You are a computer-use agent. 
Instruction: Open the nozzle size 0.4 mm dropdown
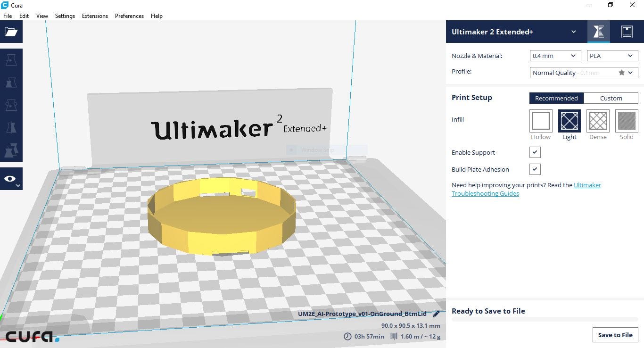pyautogui.click(x=555, y=56)
